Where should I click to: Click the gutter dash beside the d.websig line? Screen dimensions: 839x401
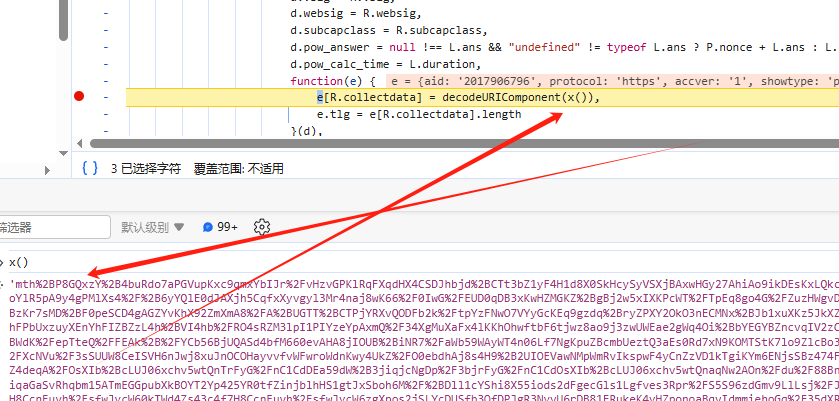click(x=106, y=13)
